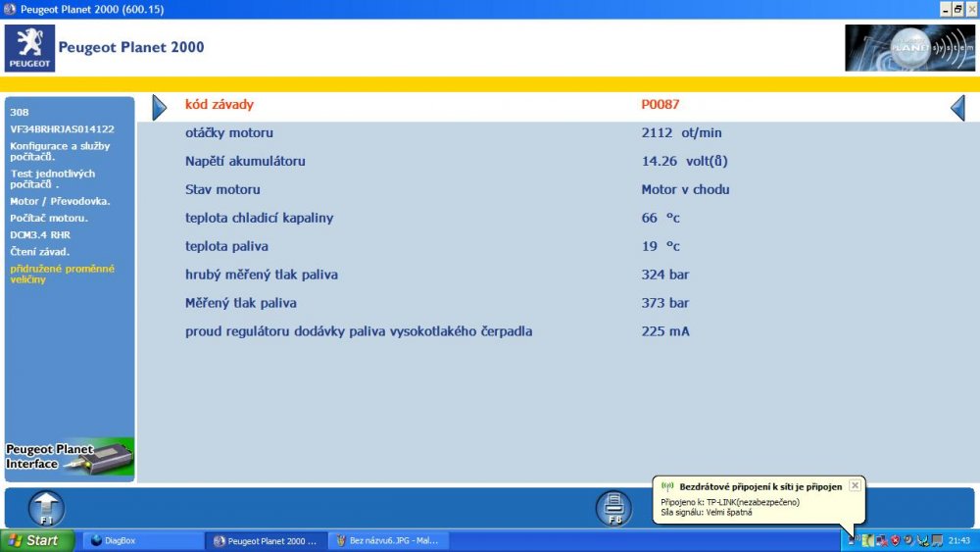This screenshot has width=980, height=552.
Task: Select proud regulátoru dodávky paliva row
Action: coord(559,331)
